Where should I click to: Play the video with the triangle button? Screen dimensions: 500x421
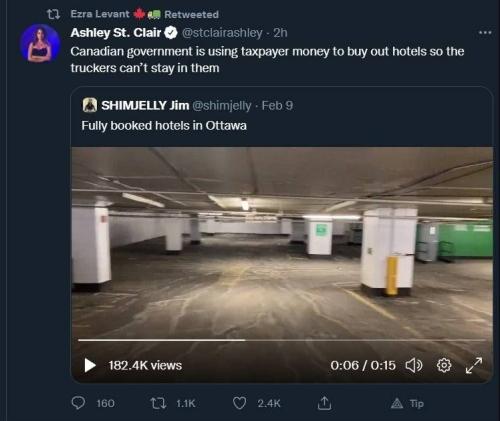[x=90, y=365]
